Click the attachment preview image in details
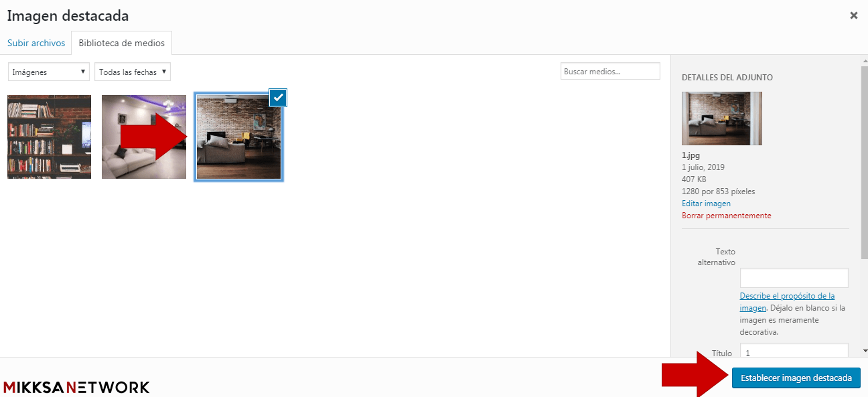Viewport: 868px width, 397px height. click(x=721, y=118)
